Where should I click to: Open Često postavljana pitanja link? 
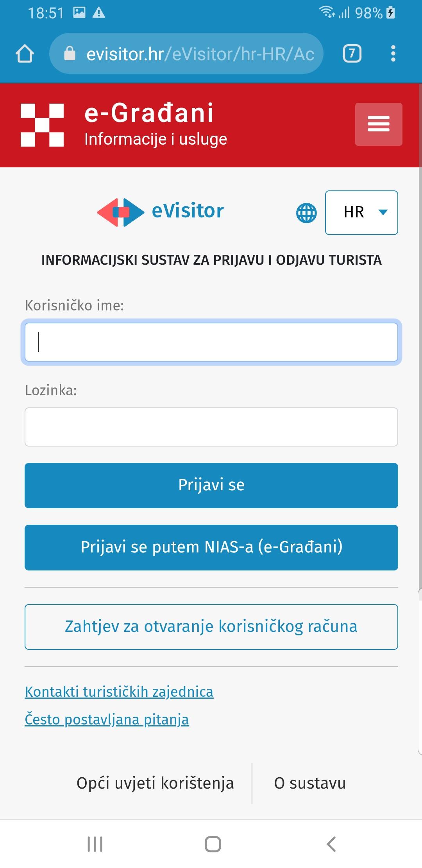point(107,719)
